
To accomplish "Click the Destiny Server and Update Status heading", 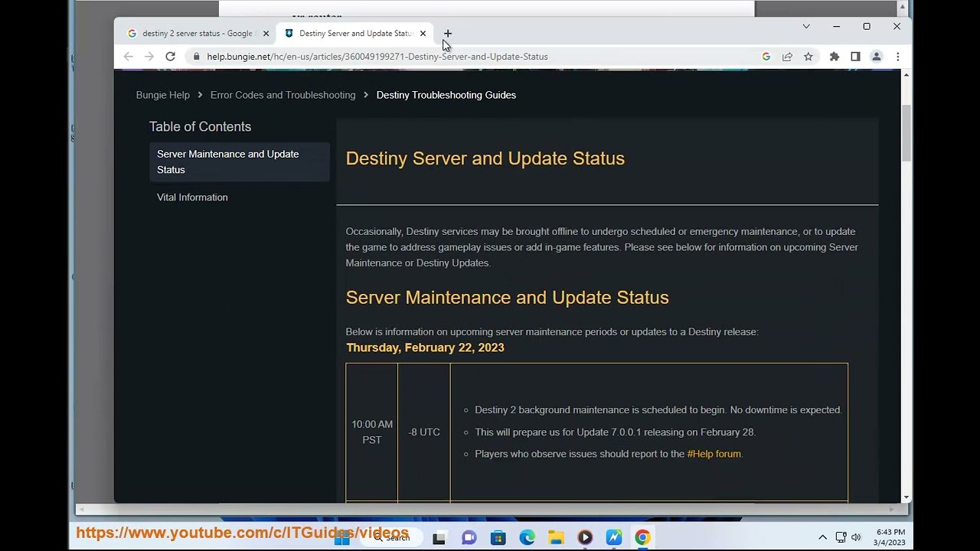I will tap(485, 158).
